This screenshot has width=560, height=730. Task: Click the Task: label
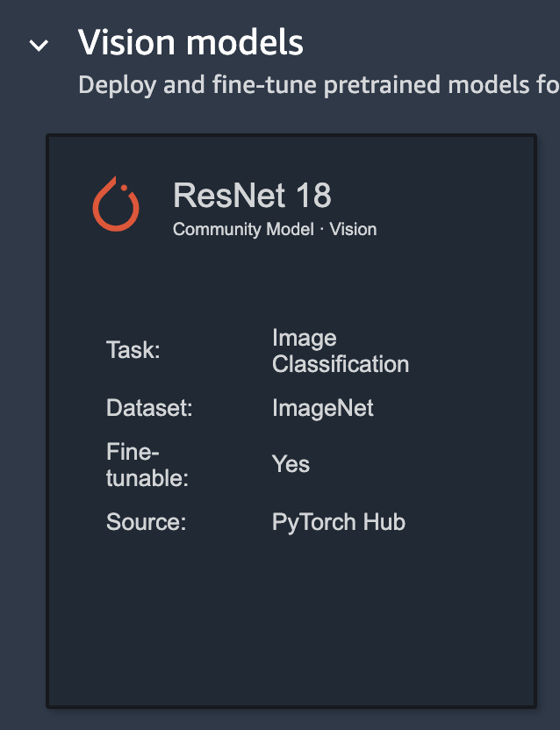[133, 349]
